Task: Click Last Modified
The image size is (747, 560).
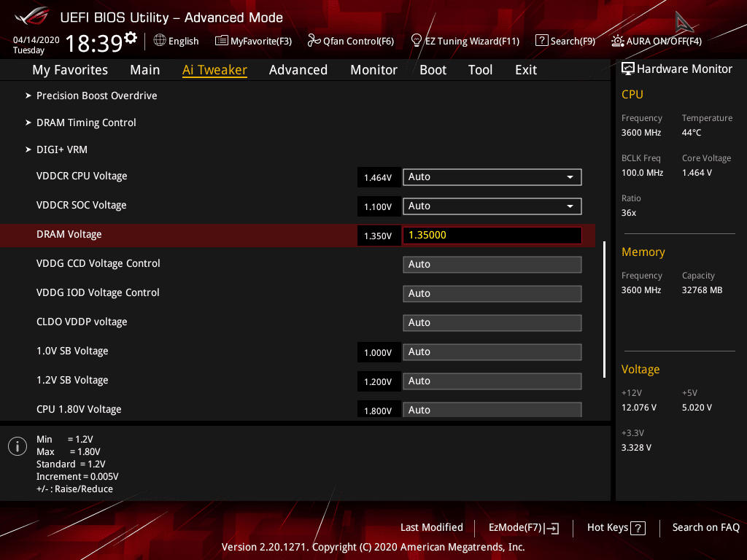Action: click(432, 527)
